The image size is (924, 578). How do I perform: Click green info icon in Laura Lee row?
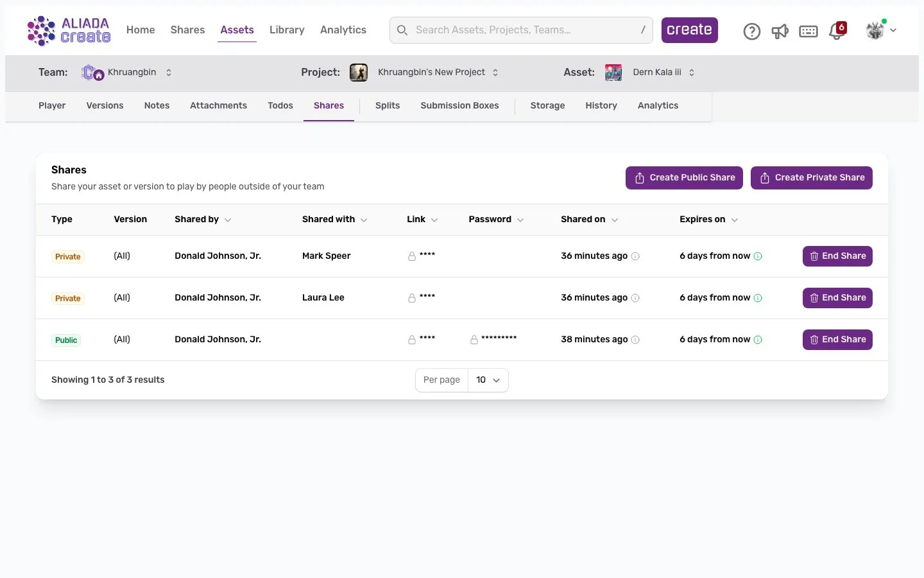tap(758, 298)
